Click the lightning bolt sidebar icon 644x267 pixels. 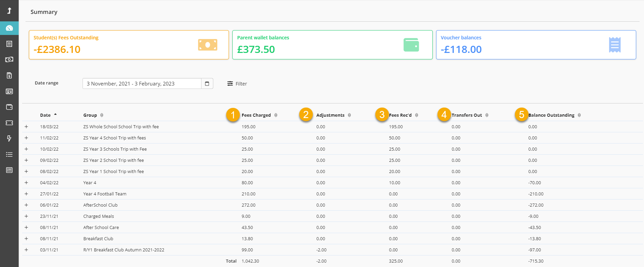point(9,138)
